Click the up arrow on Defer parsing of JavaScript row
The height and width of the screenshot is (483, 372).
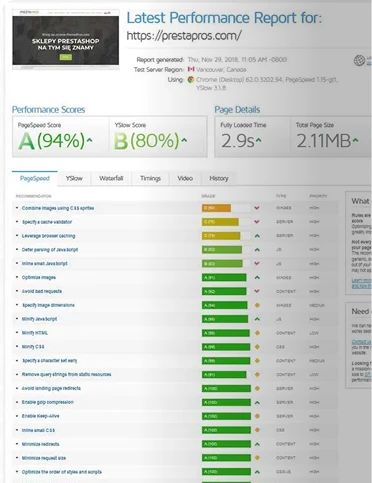tap(257, 250)
